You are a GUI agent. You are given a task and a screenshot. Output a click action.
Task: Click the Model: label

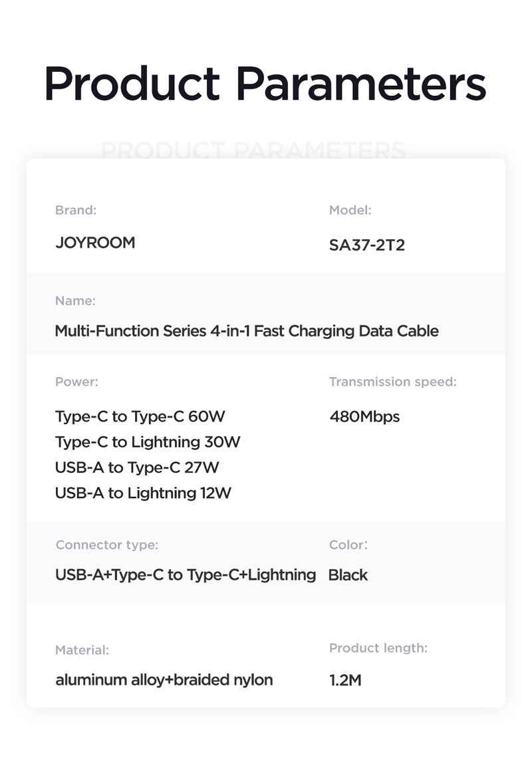(350, 210)
